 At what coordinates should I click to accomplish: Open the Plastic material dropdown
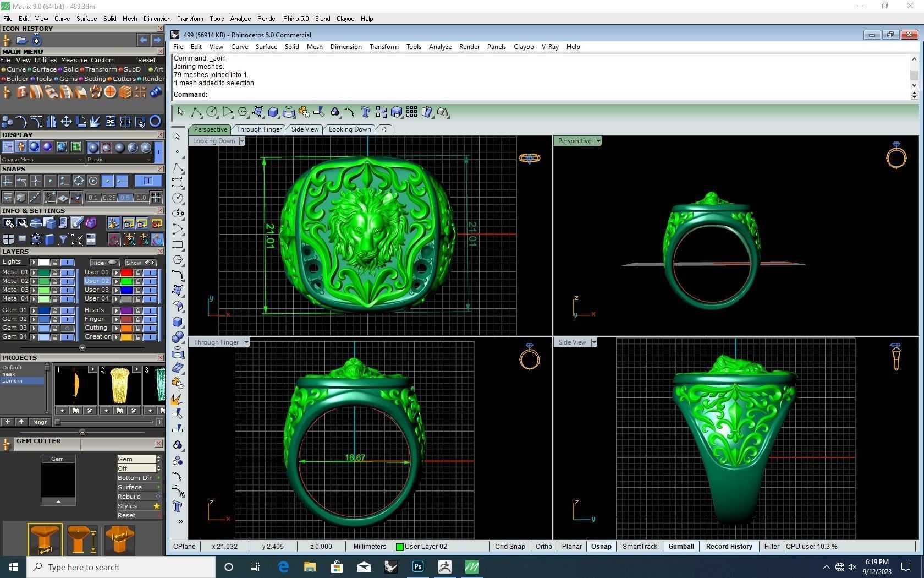(x=119, y=160)
